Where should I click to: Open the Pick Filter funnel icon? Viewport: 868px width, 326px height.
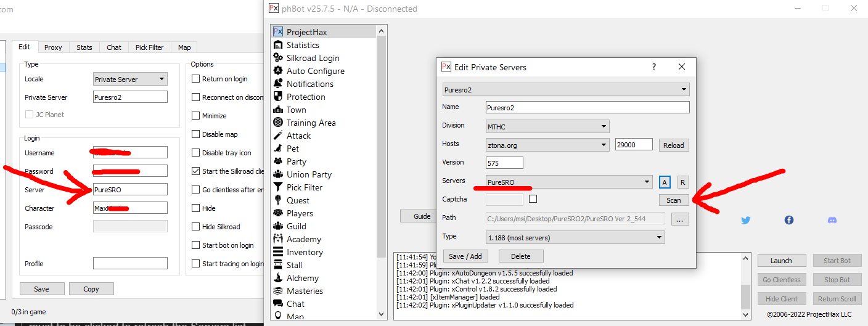pos(278,187)
